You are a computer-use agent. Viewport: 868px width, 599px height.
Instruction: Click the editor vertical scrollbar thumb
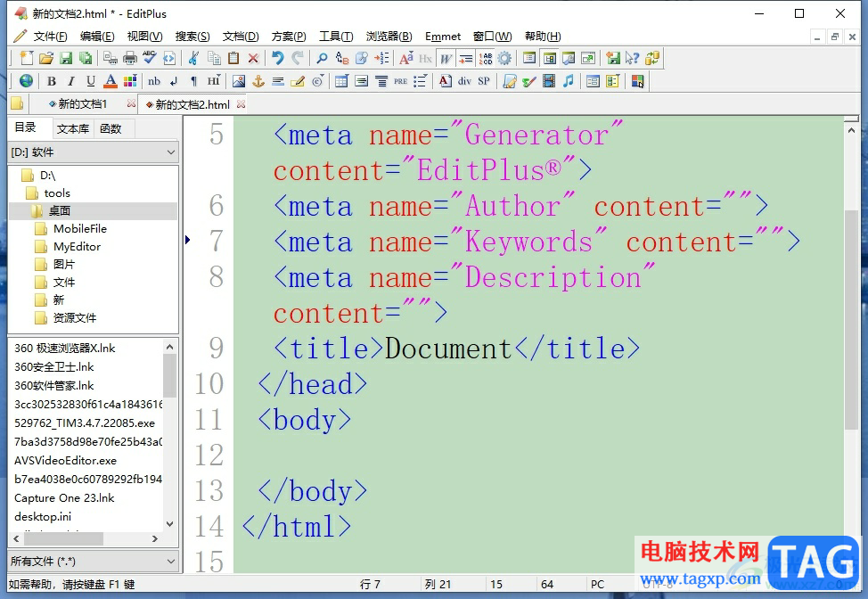(x=851, y=319)
